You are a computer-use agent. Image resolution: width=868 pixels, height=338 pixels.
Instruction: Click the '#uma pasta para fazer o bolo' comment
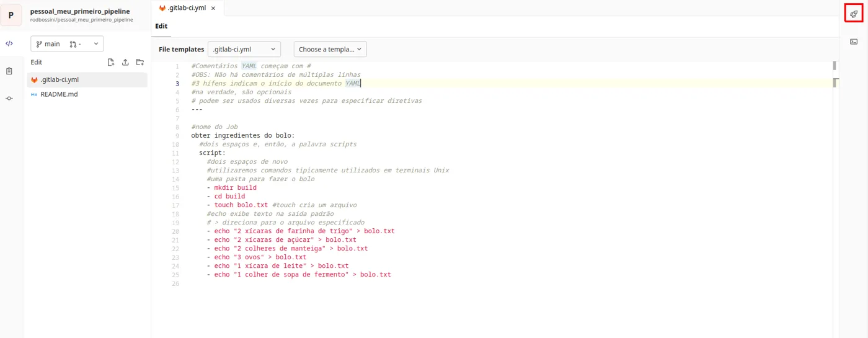261,179
